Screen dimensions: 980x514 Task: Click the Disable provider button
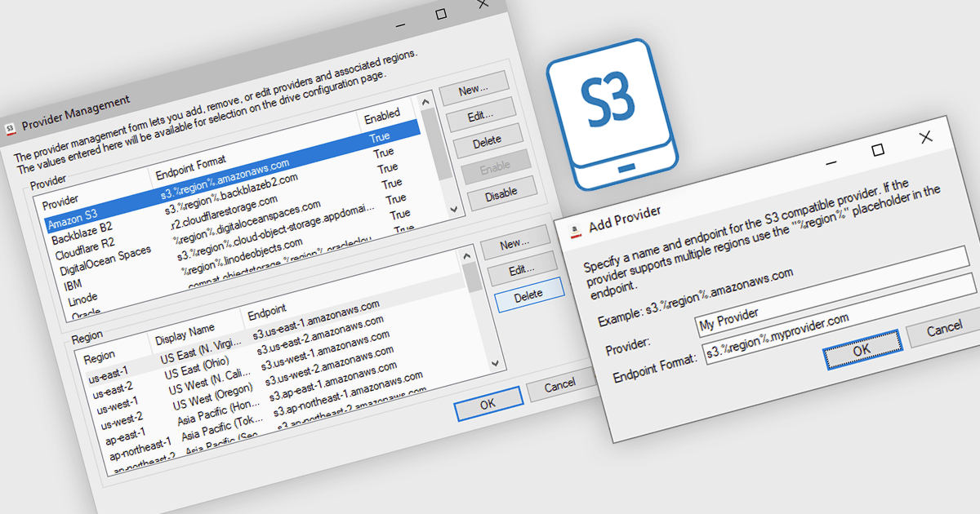[501, 192]
